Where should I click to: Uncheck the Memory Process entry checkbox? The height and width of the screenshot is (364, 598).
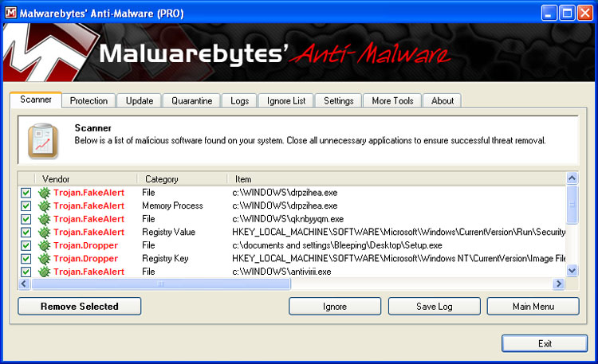coord(26,205)
